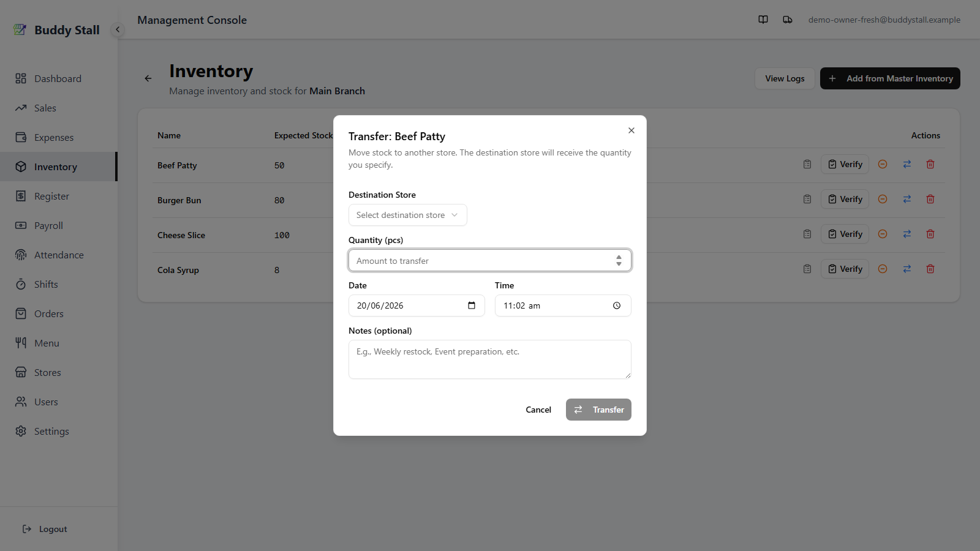Click transfer arrows icon for Burger Bun
Image resolution: width=980 pixels, height=551 pixels.
tap(907, 199)
